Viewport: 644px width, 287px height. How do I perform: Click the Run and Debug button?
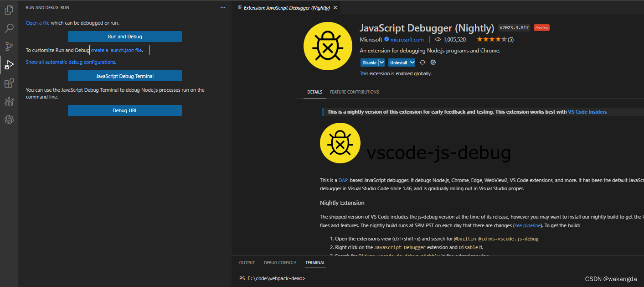click(x=125, y=37)
